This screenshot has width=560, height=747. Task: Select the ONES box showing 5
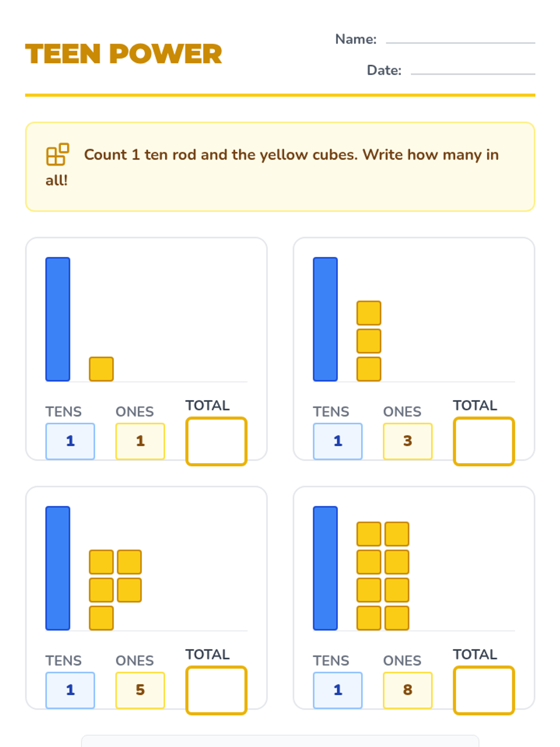pyautogui.click(x=140, y=690)
